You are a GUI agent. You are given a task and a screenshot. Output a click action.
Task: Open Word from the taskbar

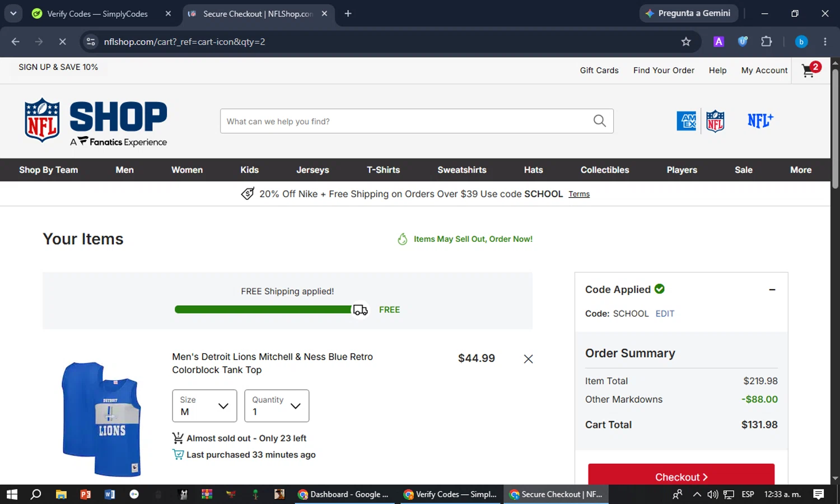(x=110, y=494)
